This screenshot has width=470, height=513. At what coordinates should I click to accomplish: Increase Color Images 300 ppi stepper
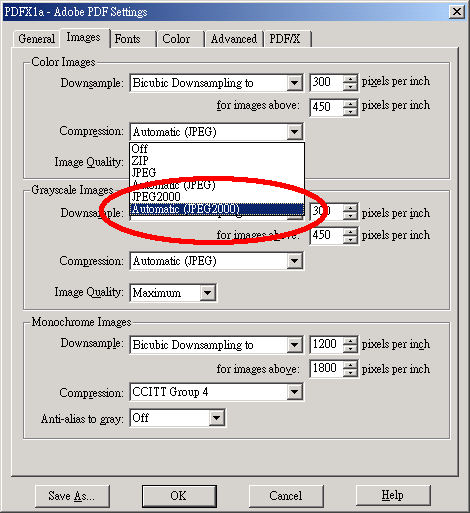pos(350,79)
